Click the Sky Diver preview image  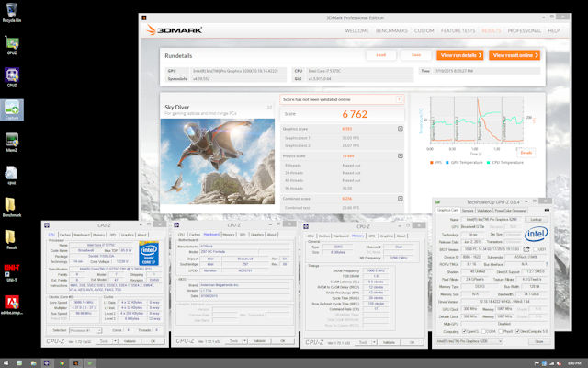pyautogui.click(x=218, y=162)
